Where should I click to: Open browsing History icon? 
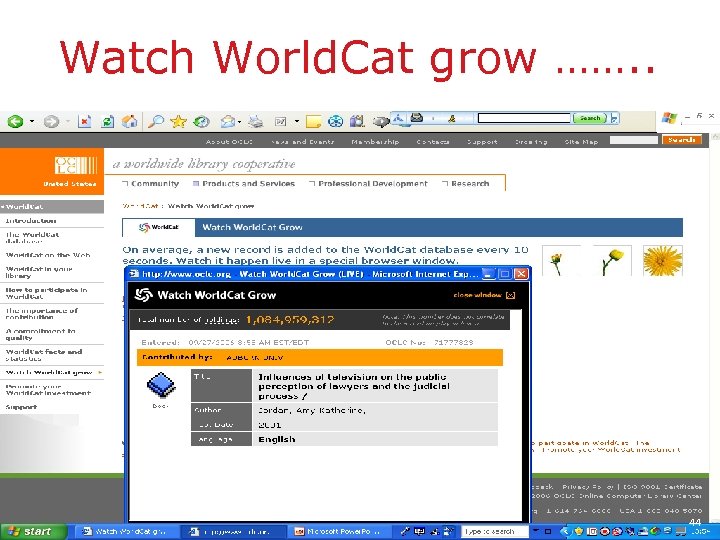(201, 122)
